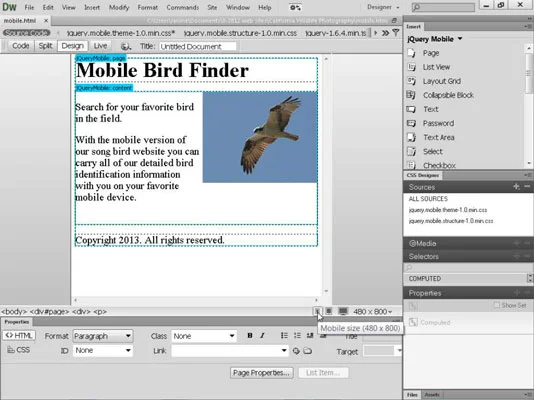Click the Browse for File folder icon
This screenshot has width=534, height=400.
[x=308, y=351]
